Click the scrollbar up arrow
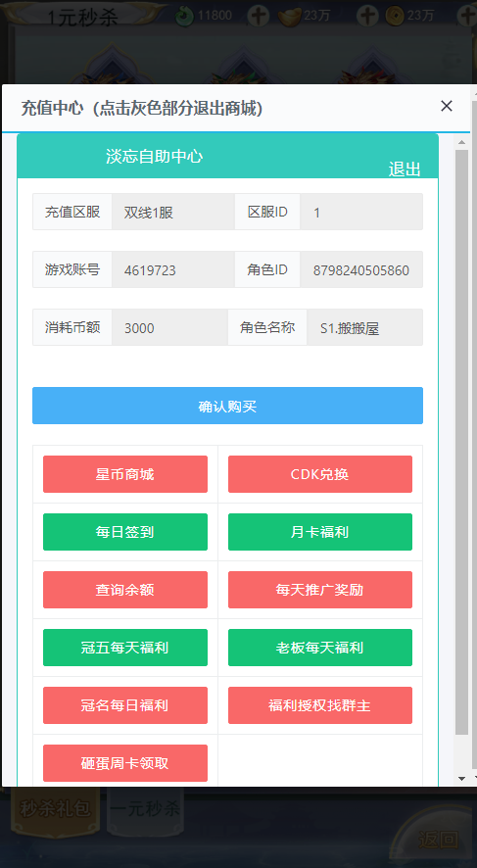This screenshot has height=868, width=477. click(x=461, y=142)
